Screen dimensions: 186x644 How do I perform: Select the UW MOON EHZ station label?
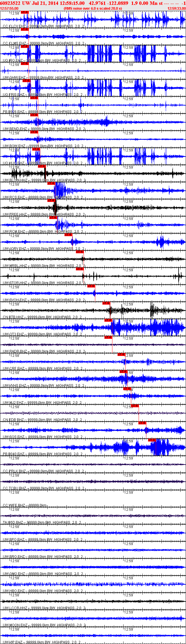pyautogui.click(x=15, y=625)
